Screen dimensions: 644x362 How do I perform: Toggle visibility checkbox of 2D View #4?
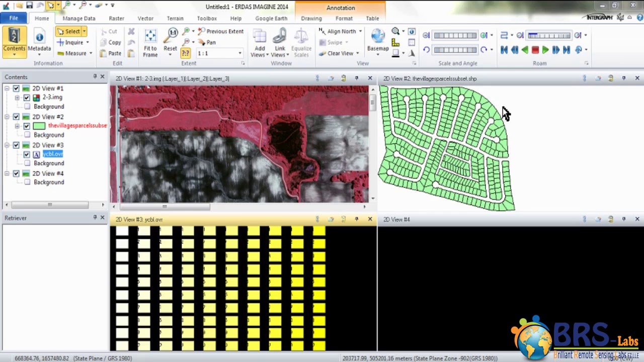16,173
